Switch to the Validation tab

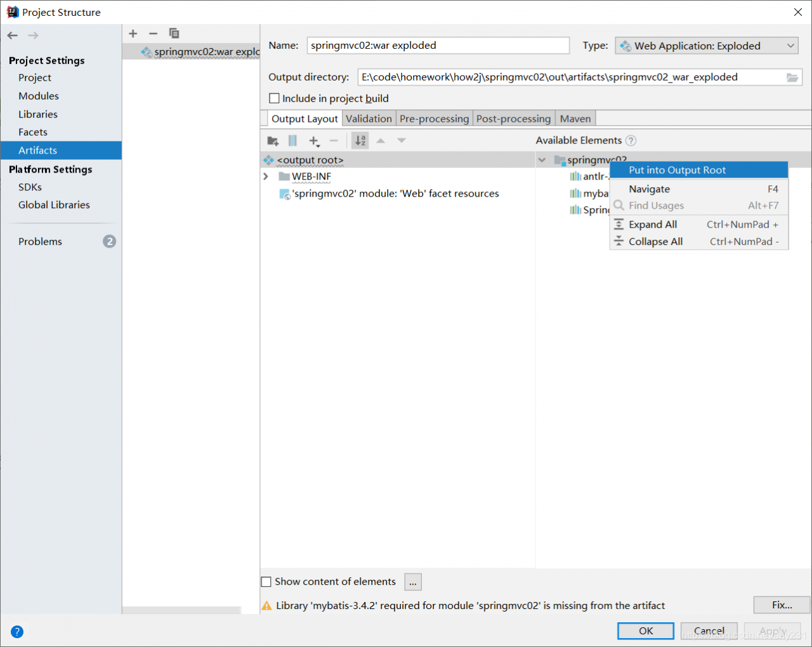[369, 118]
